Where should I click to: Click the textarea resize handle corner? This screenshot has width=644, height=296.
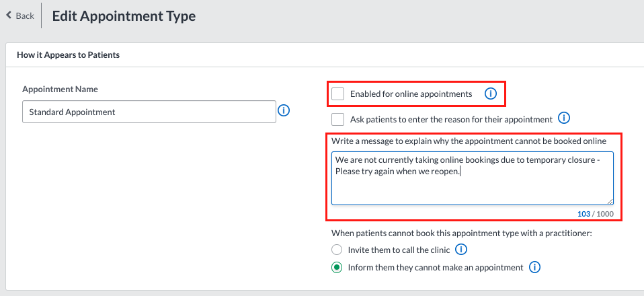tap(610, 201)
